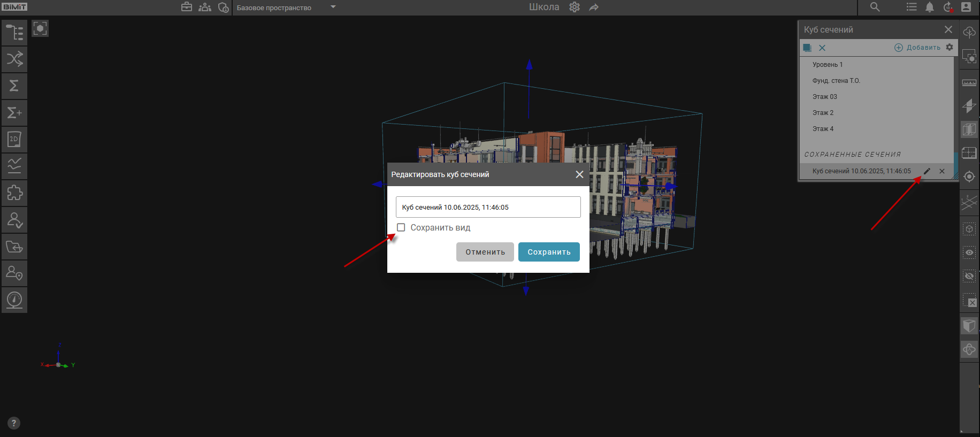This screenshot has height=437, width=980.
Task: Toggle hide selected elements crossed-eye icon
Action: coord(969,276)
